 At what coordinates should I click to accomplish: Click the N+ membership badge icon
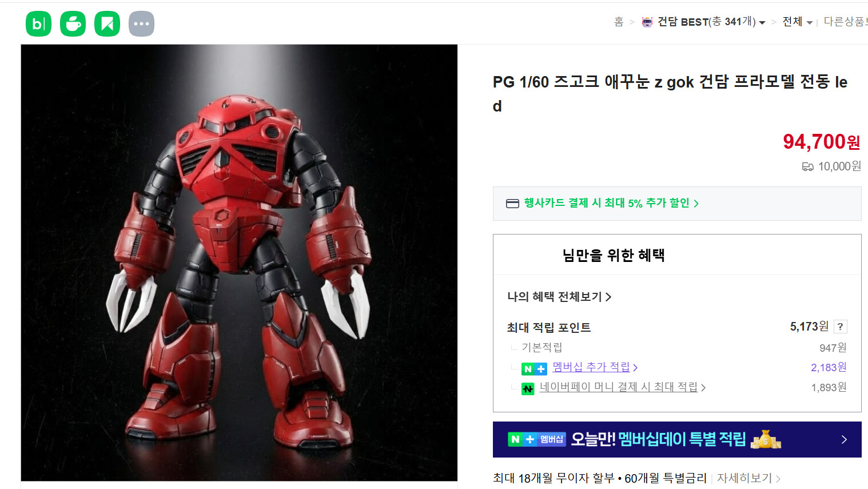click(534, 369)
